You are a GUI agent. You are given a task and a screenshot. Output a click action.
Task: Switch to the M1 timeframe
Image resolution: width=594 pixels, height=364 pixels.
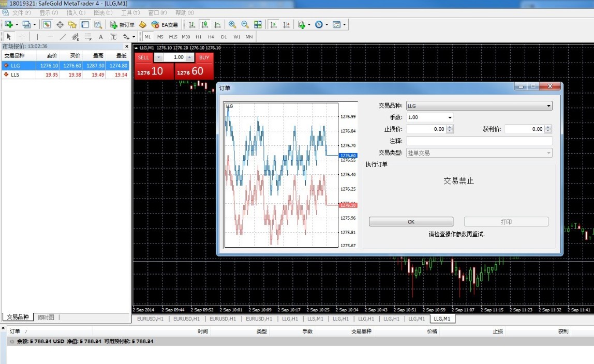point(148,37)
